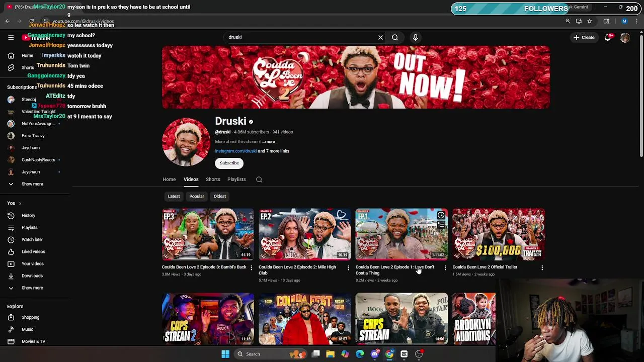Open Playlists in sidebar
644x362 pixels.
pyautogui.click(x=29, y=227)
